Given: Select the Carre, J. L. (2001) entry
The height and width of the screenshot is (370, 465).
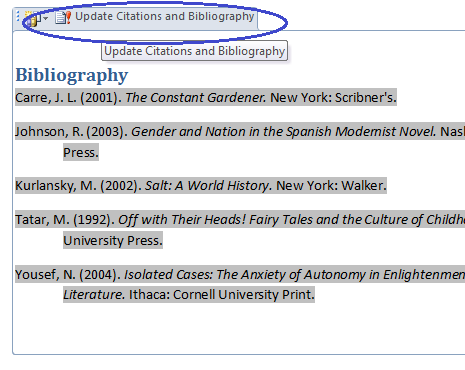Looking at the screenshot, I should pyautogui.click(x=206, y=97).
